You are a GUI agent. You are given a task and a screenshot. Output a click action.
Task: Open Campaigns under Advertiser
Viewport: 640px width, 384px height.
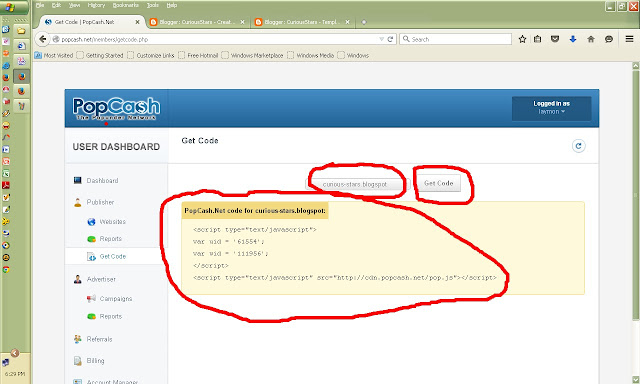click(x=116, y=299)
